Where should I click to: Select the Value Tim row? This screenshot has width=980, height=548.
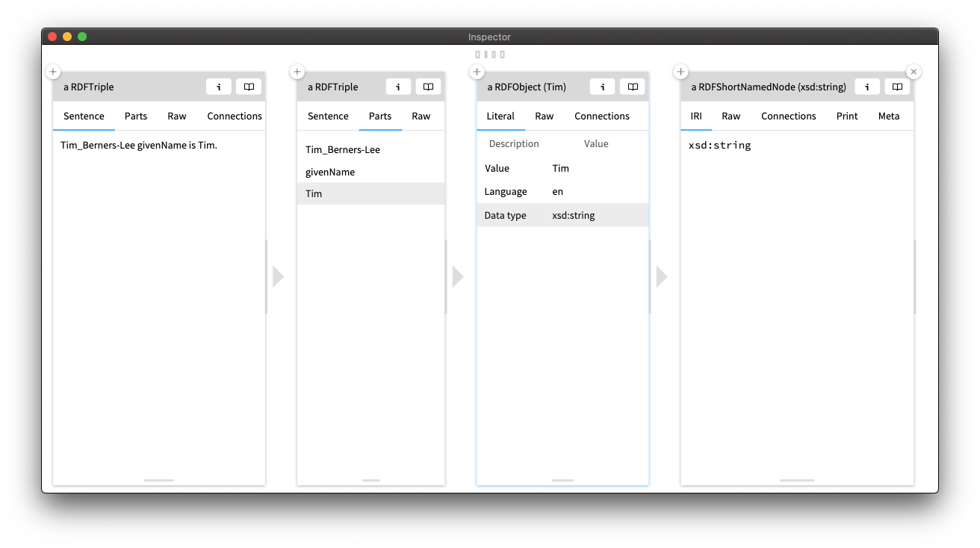pos(563,168)
